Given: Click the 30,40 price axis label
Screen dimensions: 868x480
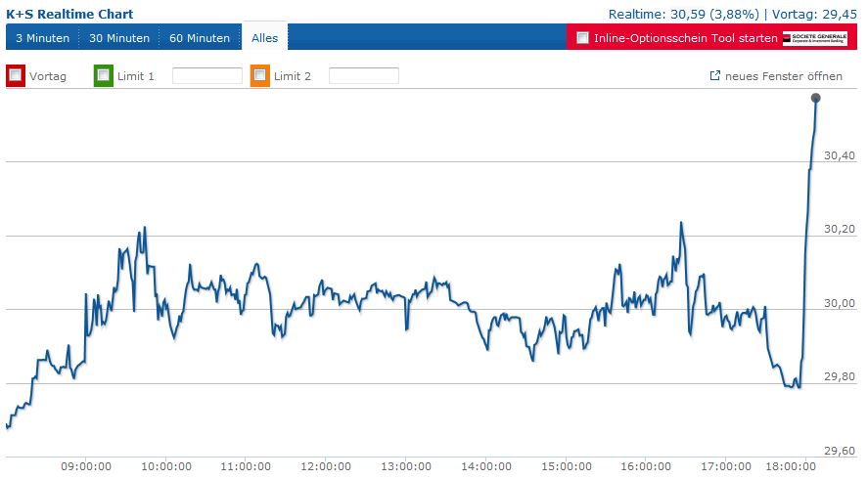Looking at the screenshot, I should click(x=840, y=155).
